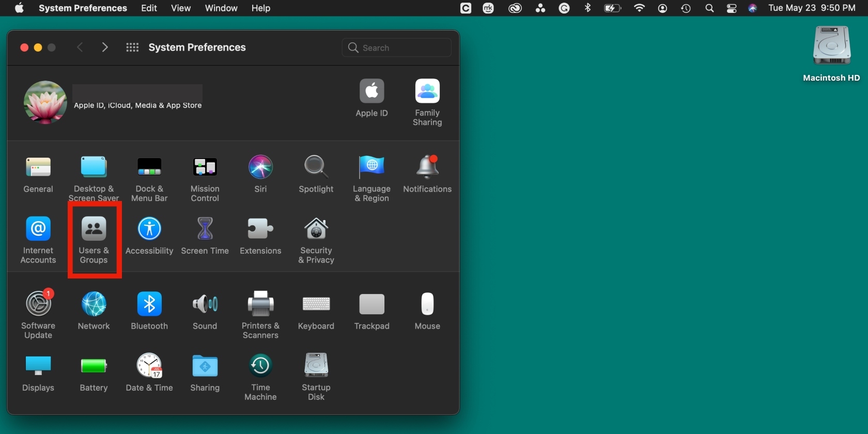Click the Wi-Fi status menu icon

pyautogui.click(x=639, y=8)
